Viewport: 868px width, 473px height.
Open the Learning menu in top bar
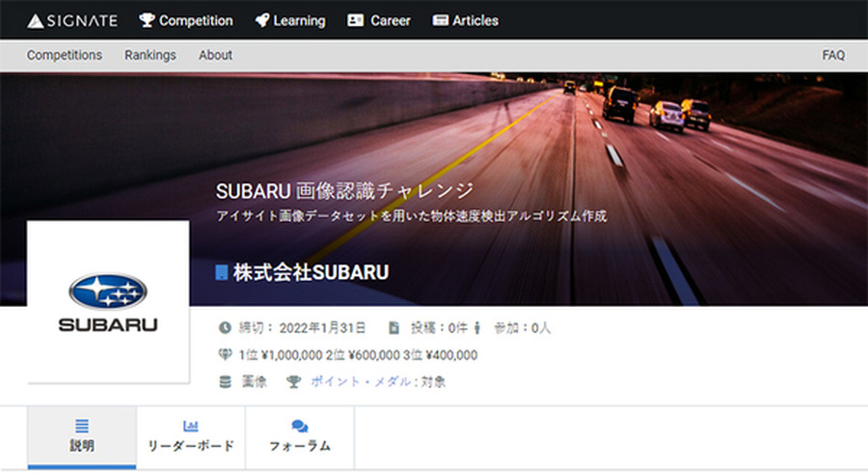290,20
